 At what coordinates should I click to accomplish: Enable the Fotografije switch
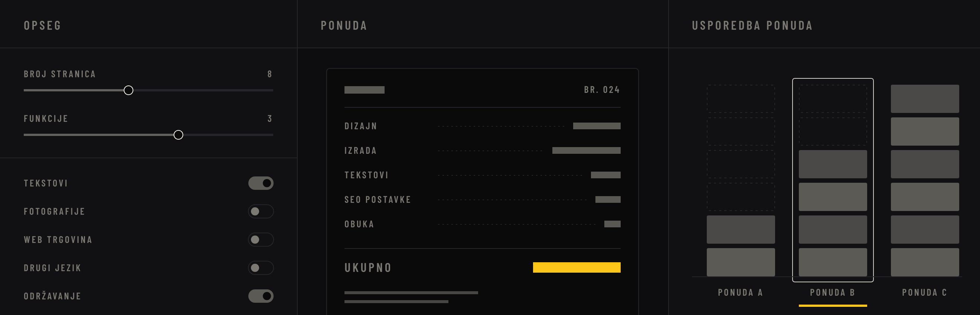pyautogui.click(x=261, y=211)
